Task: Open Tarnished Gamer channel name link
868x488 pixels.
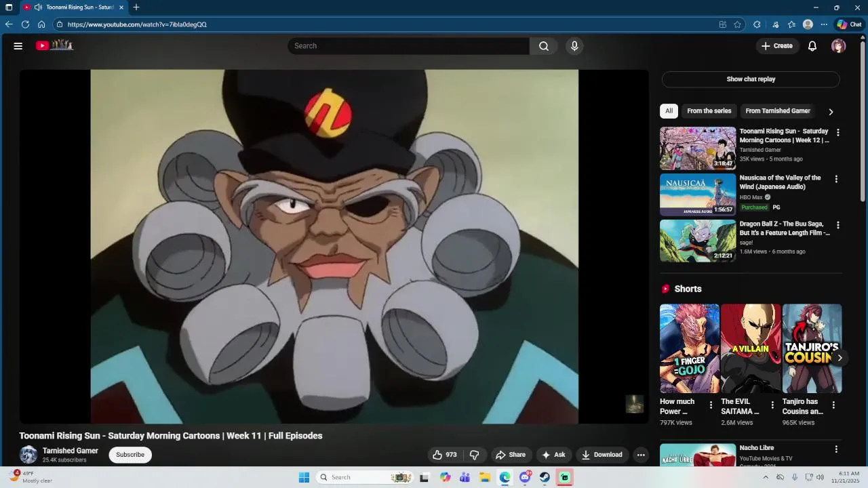Action: tap(71, 451)
